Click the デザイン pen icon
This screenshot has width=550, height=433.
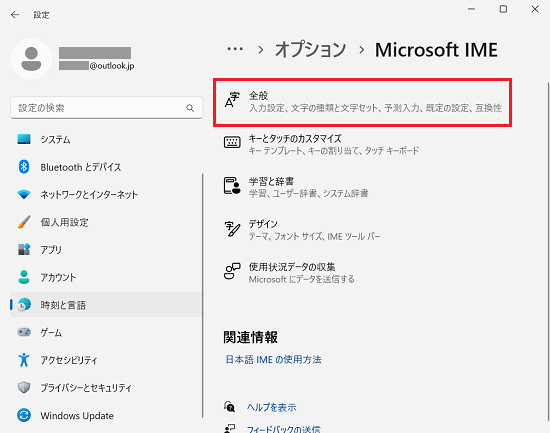(232, 229)
